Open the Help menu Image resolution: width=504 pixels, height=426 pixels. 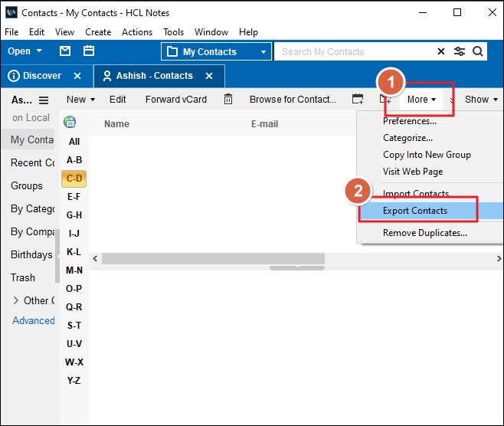tap(248, 32)
